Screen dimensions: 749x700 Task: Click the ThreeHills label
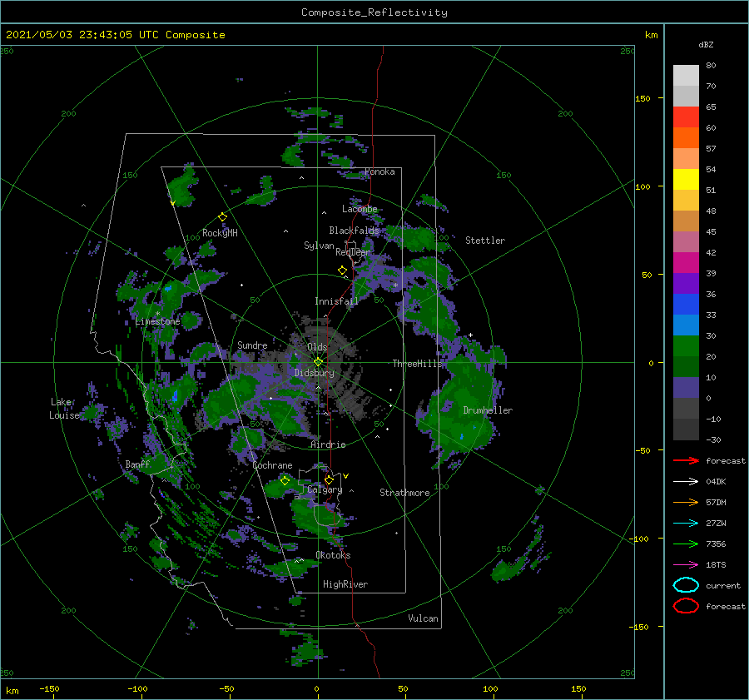pos(418,364)
